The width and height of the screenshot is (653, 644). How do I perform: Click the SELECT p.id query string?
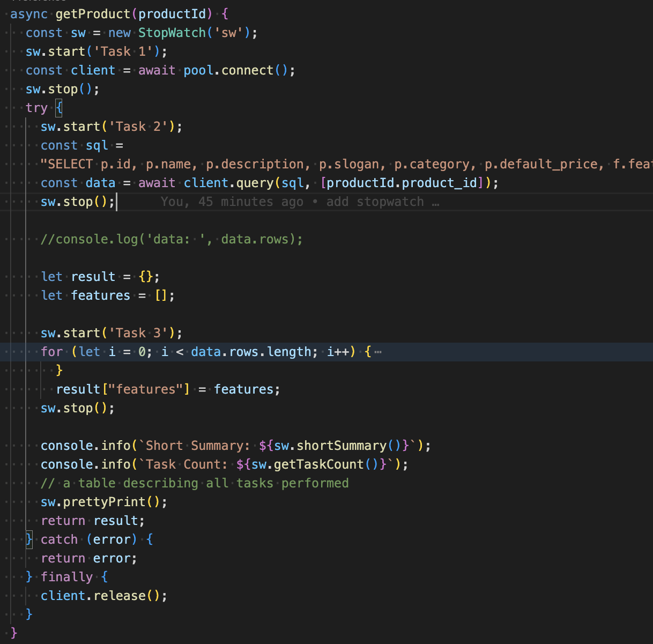[x=346, y=164]
